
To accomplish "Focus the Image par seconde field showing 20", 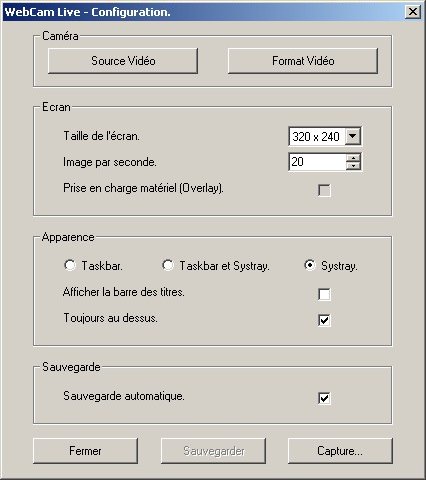I will click(317, 162).
